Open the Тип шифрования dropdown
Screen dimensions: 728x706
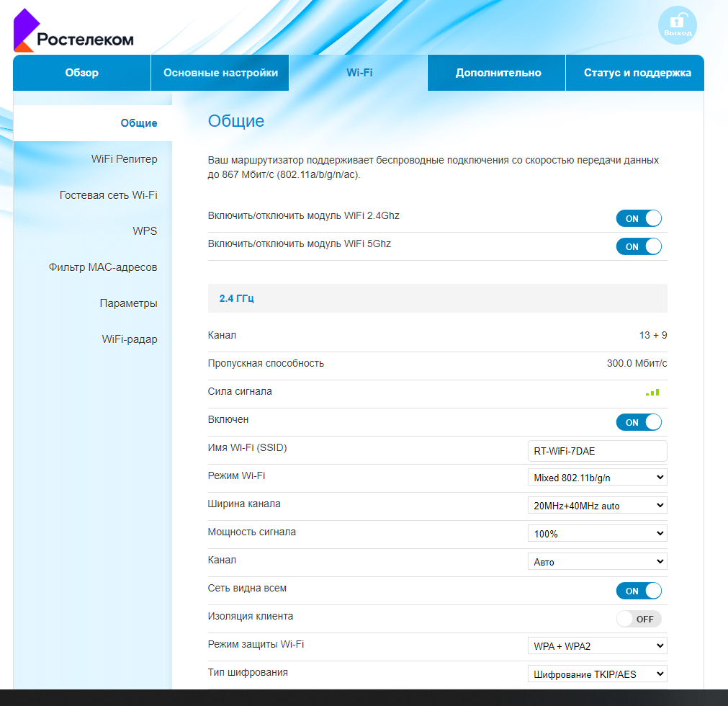[x=598, y=674]
